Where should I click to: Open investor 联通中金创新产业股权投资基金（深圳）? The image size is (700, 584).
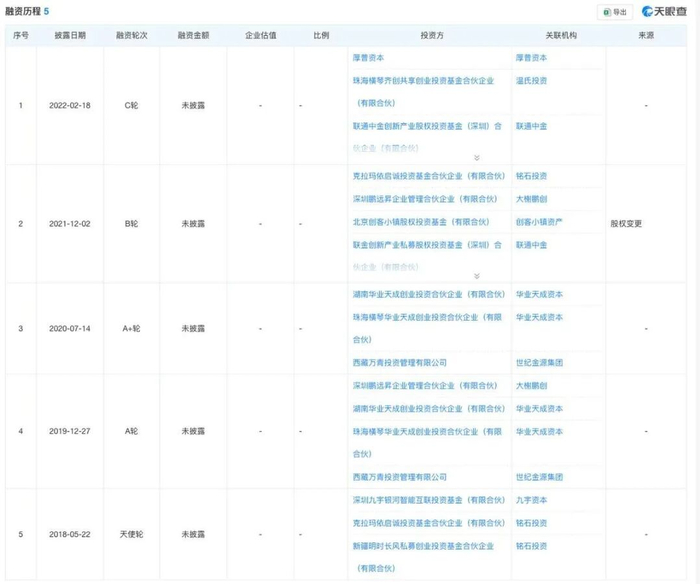pyautogui.click(x=427, y=137)
